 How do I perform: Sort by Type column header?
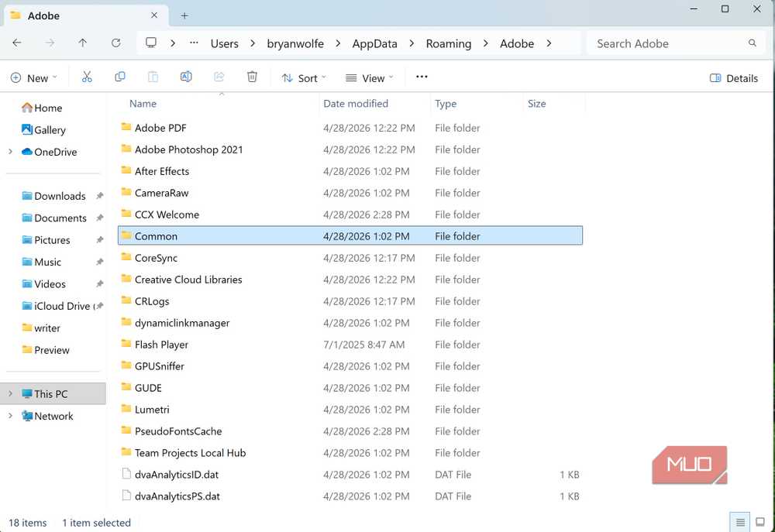[446, 104]
